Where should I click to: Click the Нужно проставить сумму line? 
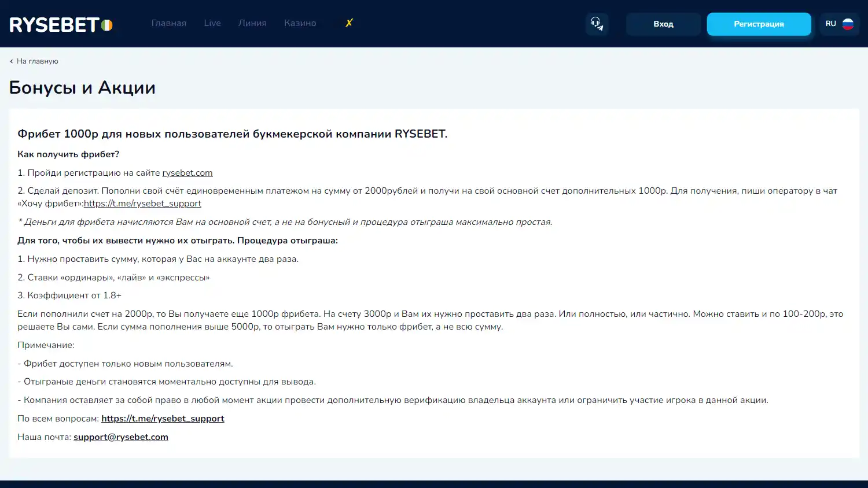158,259
